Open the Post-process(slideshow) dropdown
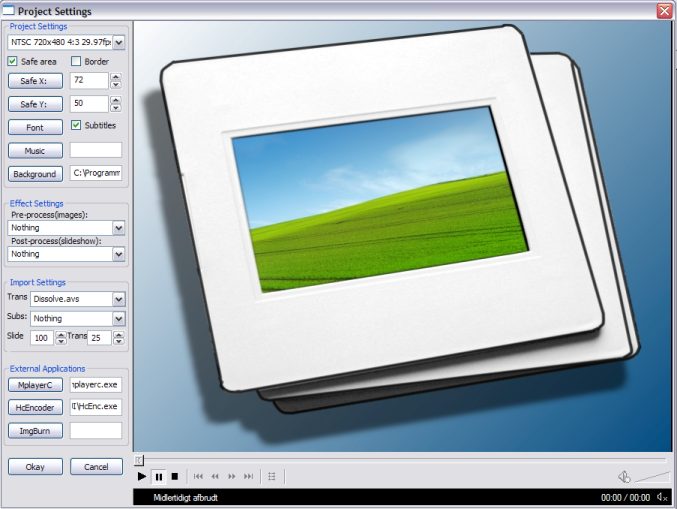Image resolution: width=677 pixels, height=509 pixels. point(119,254)
